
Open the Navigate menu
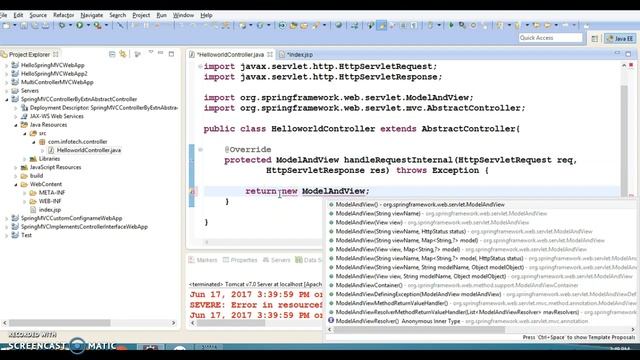click(x=91, y=15)
